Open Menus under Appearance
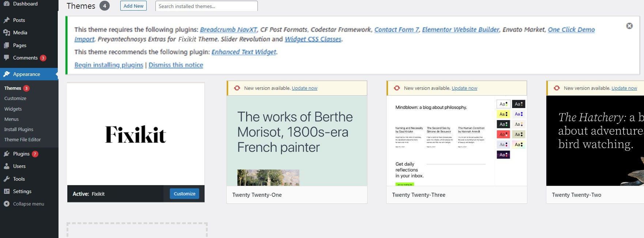The image size is (644, 238). [x=11, y=119]
